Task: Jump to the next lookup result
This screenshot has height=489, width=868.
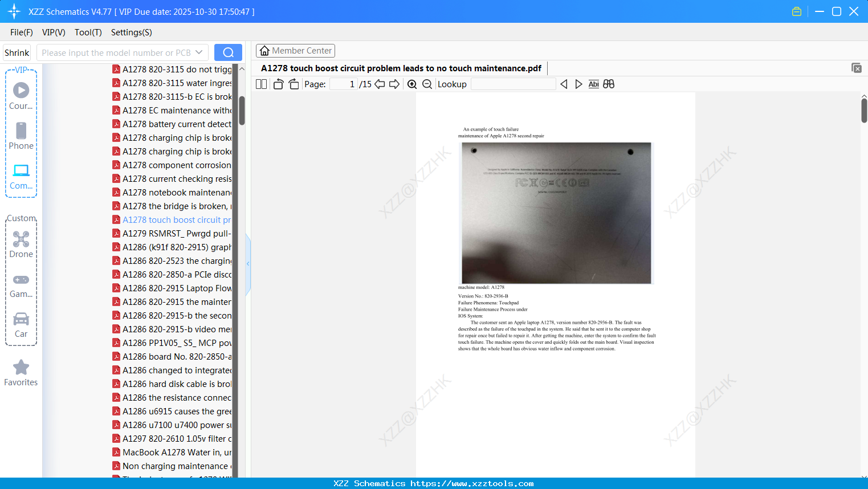Action: pyautogui.click(x=578, y=84)
